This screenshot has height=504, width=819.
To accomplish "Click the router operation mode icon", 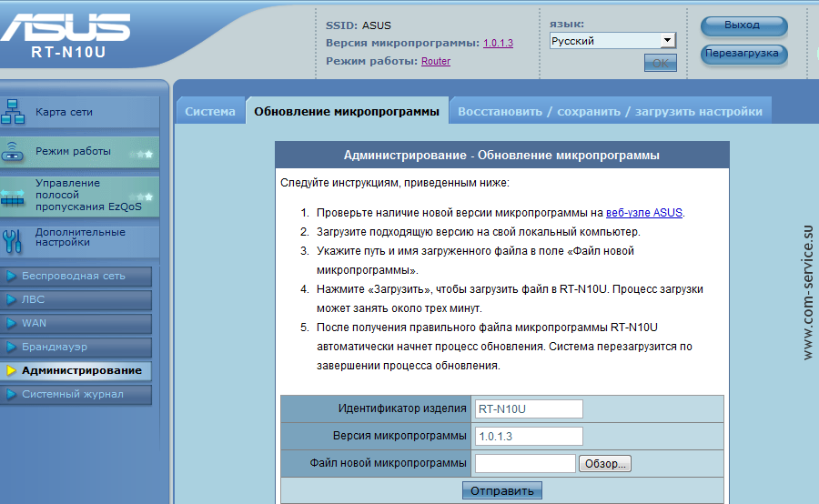I will click(12, 151).
